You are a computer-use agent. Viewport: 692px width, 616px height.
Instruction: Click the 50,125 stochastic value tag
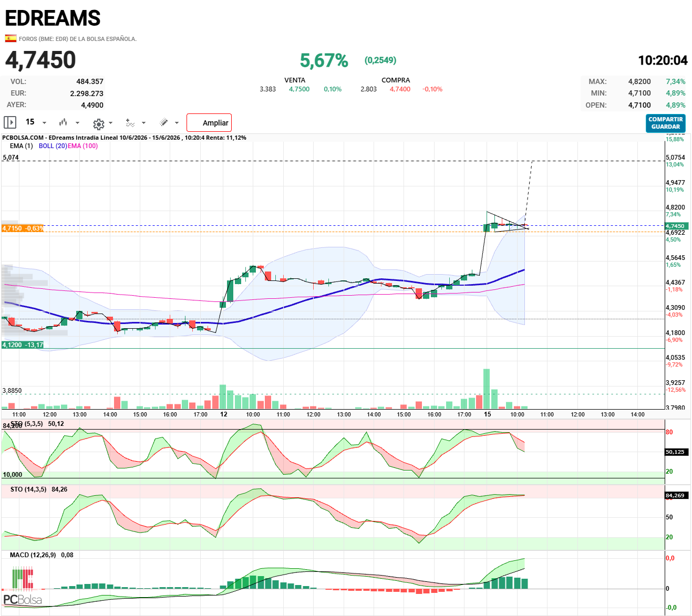click(675, 452)
